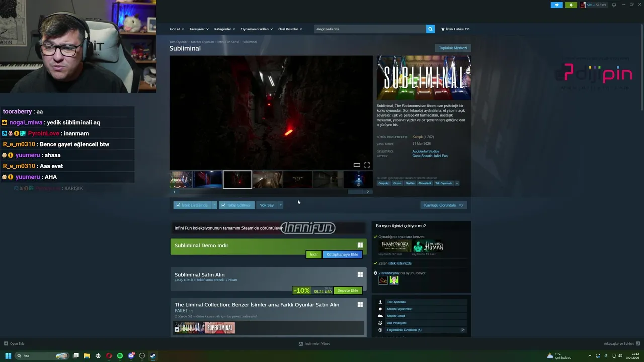Click the Yok Say ignore button
This screenshot has height=362, width=644.
click(x=267, y=205)
